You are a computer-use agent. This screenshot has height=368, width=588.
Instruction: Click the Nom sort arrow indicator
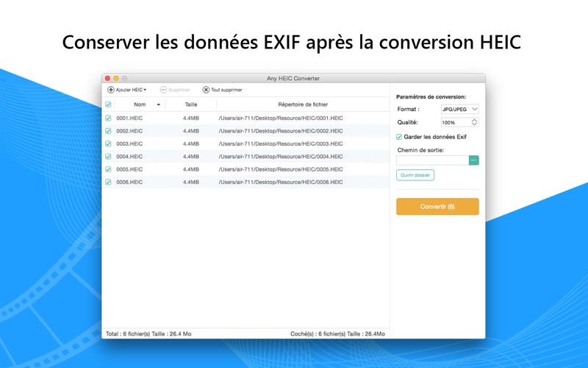click(159, 105)
